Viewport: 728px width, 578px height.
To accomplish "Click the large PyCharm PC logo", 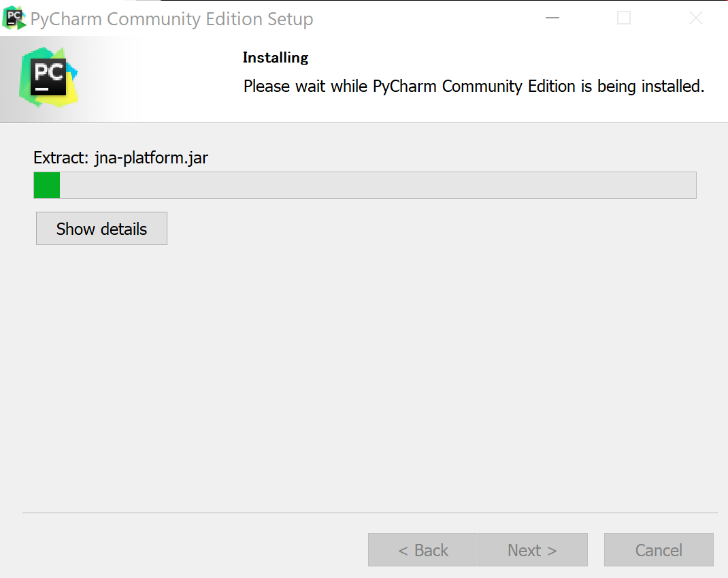I will coord(49,77).
